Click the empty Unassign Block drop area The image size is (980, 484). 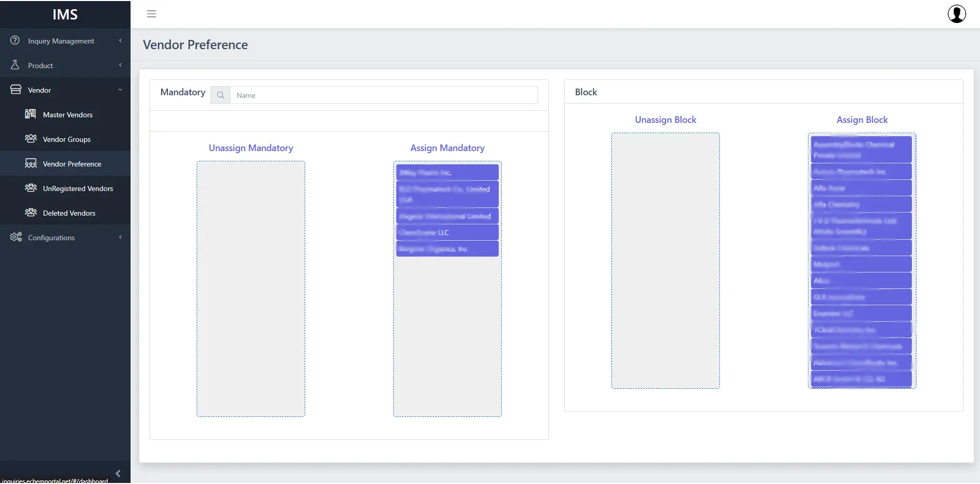click(x=665, y=261)
